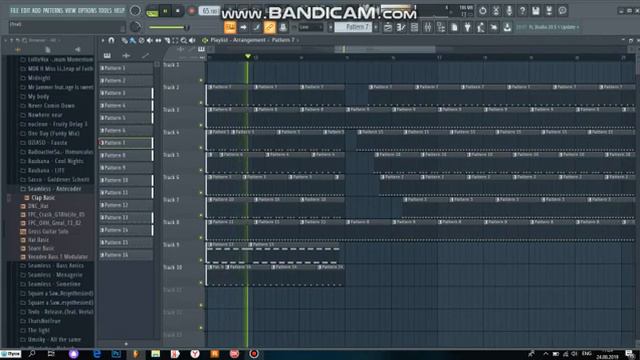The width and height of the screenshot is (640, 360).
Task: Toggle pattern/song mode button
Action: [152, 11]
